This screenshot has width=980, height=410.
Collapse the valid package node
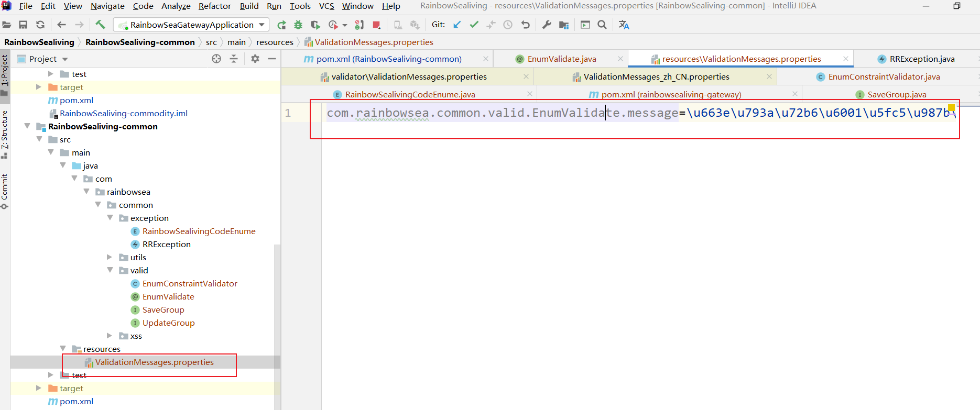[x=110, y=270]
